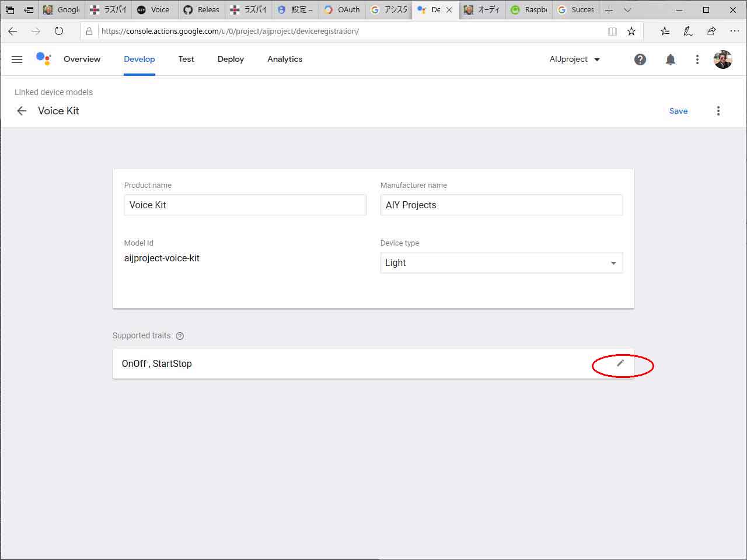747x560 pixels.
Task: Click the Supported traits label
Action: [x=141, y=335]
